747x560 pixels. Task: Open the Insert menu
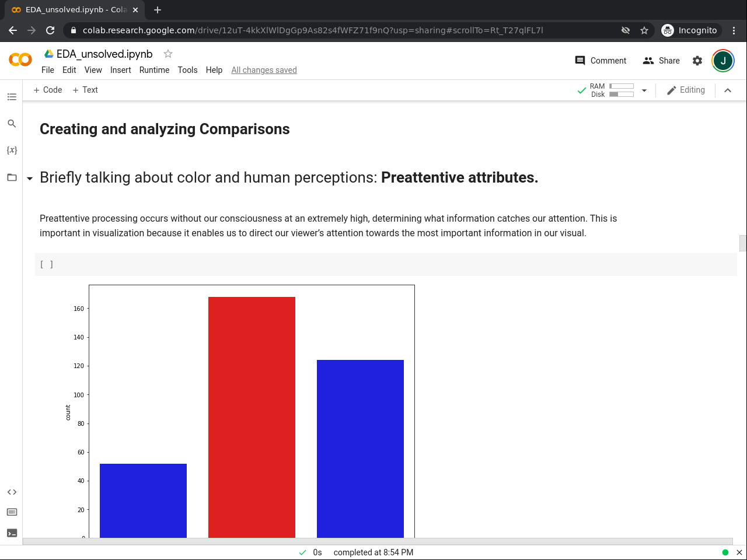pos(121,70)
